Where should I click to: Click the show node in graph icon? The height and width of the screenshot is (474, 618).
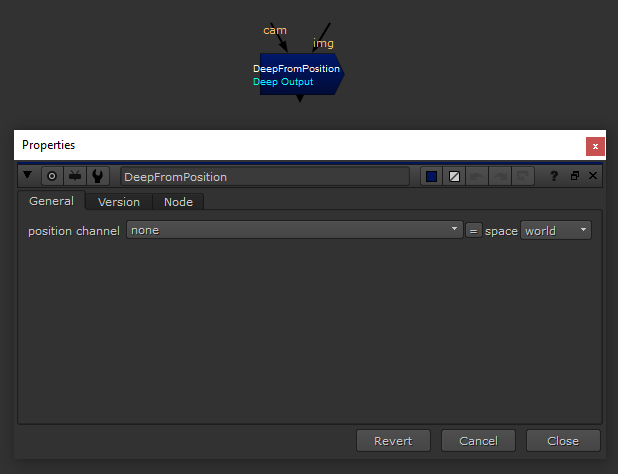pos(75,176)
